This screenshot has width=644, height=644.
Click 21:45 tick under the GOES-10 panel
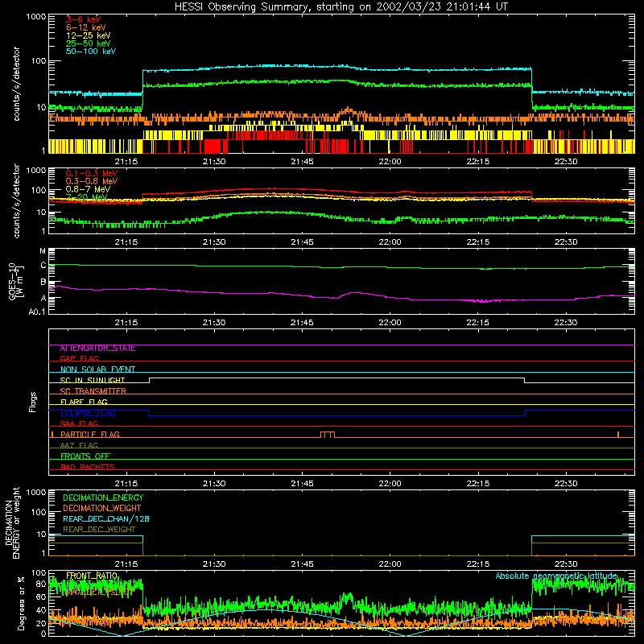click(x=302, y=323)
